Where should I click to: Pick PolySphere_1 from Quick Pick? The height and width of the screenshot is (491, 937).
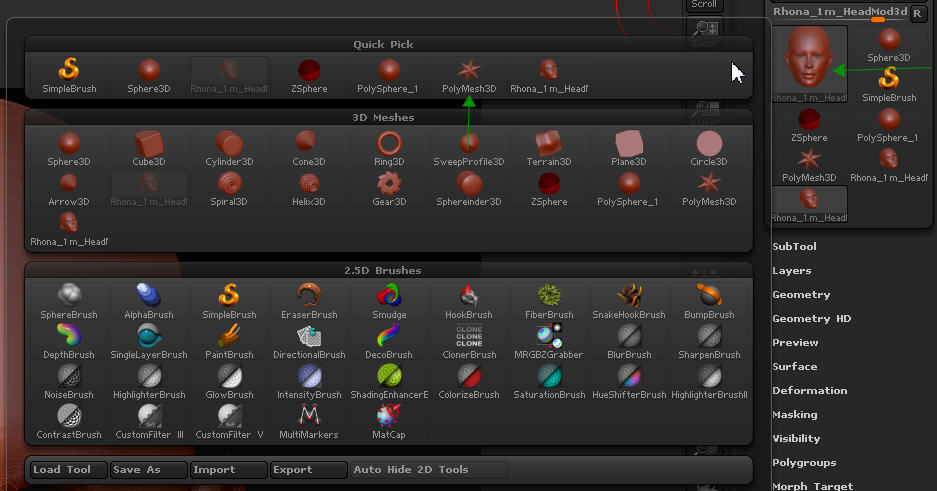click(389, 76)
